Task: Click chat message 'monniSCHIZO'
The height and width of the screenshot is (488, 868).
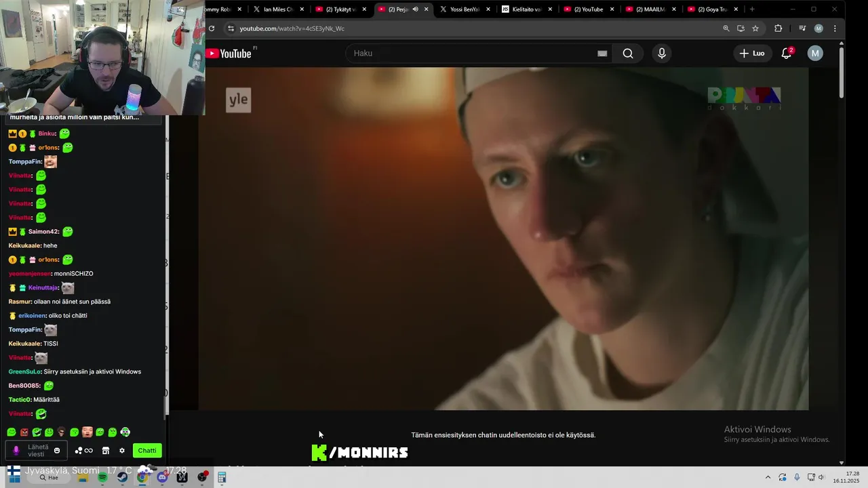Action: click(x=74, y=274)
